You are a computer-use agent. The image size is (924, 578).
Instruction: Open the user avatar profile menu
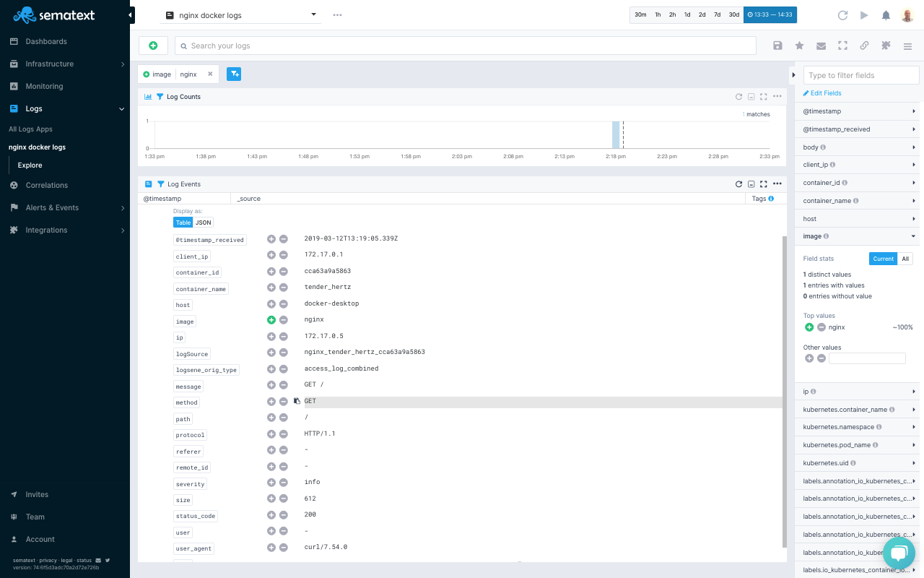pyautogui.click(x=907, y=15)
